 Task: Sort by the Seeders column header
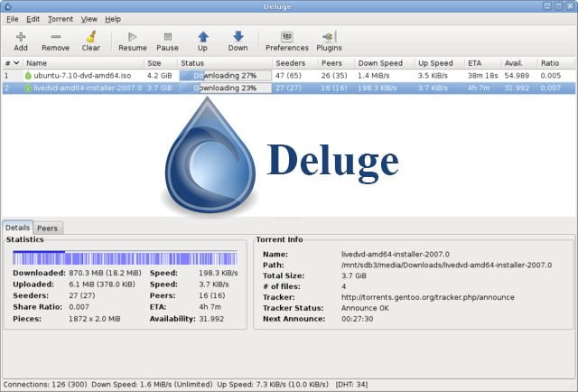pyautogui.click(x=295, y=63)
